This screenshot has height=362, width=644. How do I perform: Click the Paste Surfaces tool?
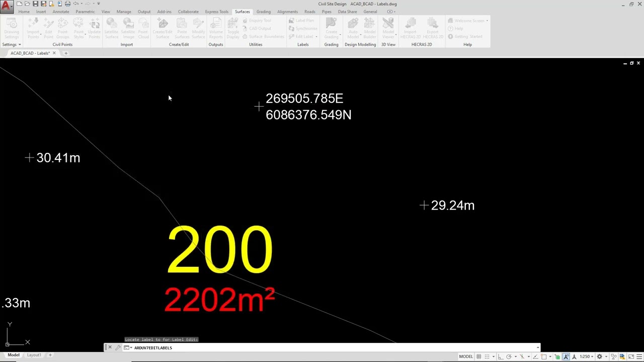(182, 28)
